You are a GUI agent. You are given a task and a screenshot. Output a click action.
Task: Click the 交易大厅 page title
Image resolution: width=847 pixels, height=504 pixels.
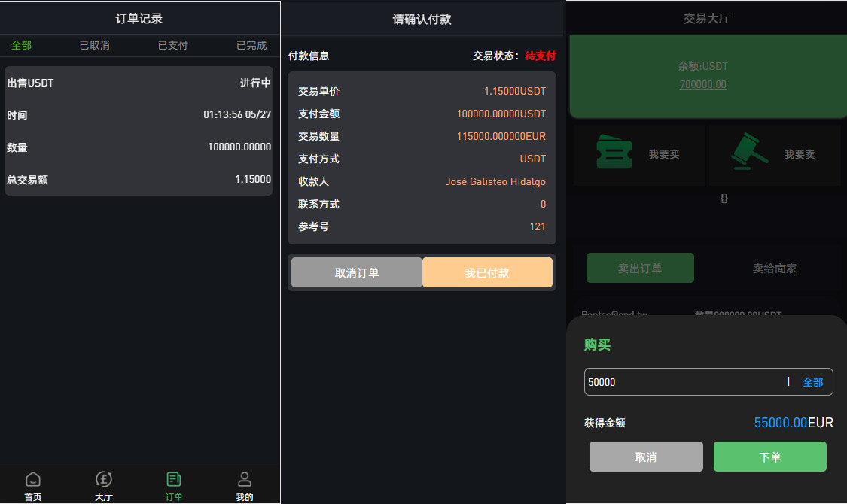707,18
